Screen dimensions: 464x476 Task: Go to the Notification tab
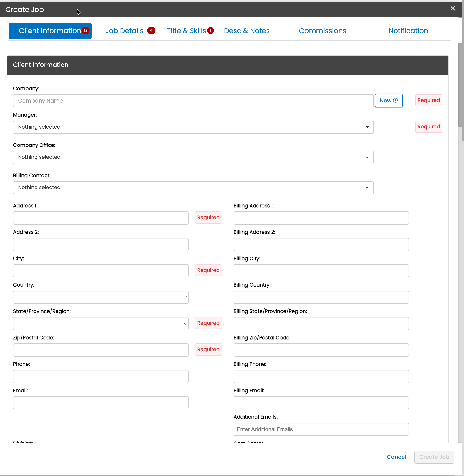point(408,31)
